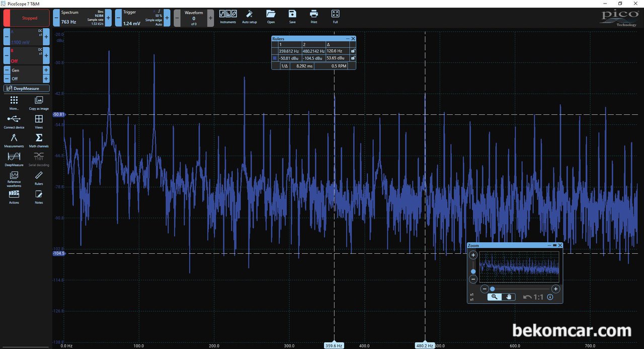The width and height of the screenshot is (644, 349).
Task: Decrease channel B range
Action: click(x=7, y=55)
